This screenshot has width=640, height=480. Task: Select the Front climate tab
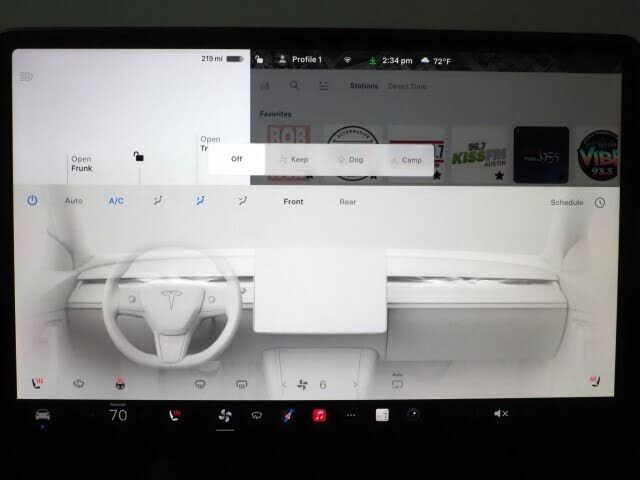(293, 202)
